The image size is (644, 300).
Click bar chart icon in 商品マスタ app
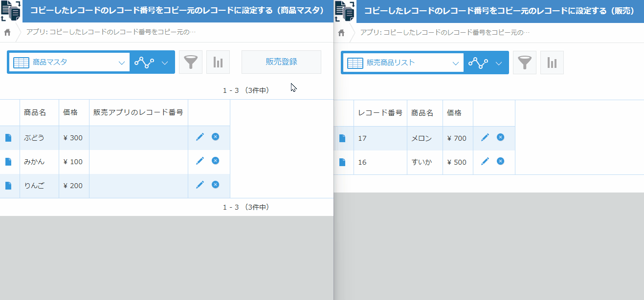[x=218, y=63]
